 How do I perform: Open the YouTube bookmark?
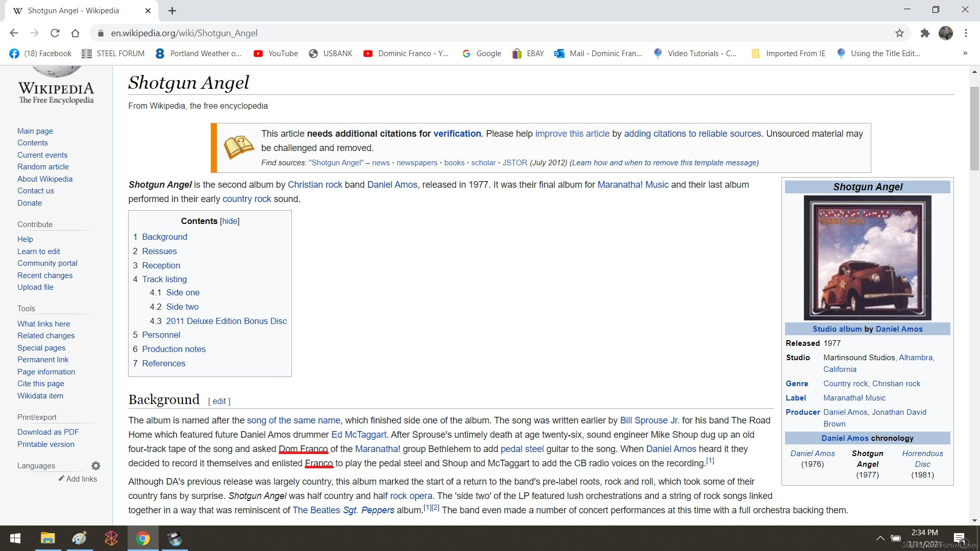pyautogui.click(x=276, y=54)
